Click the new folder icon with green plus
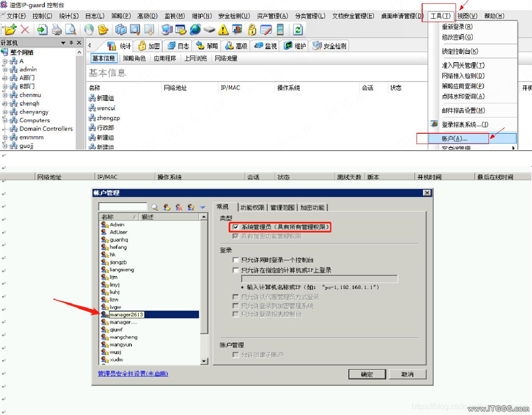The height and width of the screenshot is (415, 532). [x=10, y=30]
